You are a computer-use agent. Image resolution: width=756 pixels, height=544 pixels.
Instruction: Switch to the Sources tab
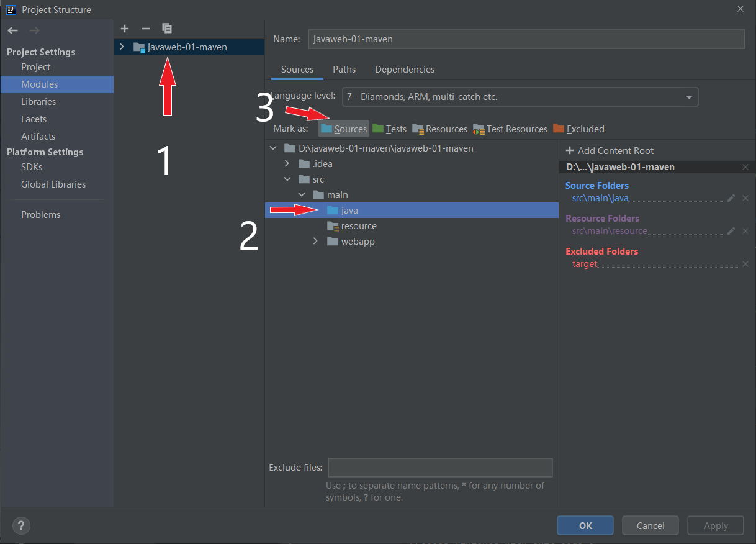[x=297, y=70]
